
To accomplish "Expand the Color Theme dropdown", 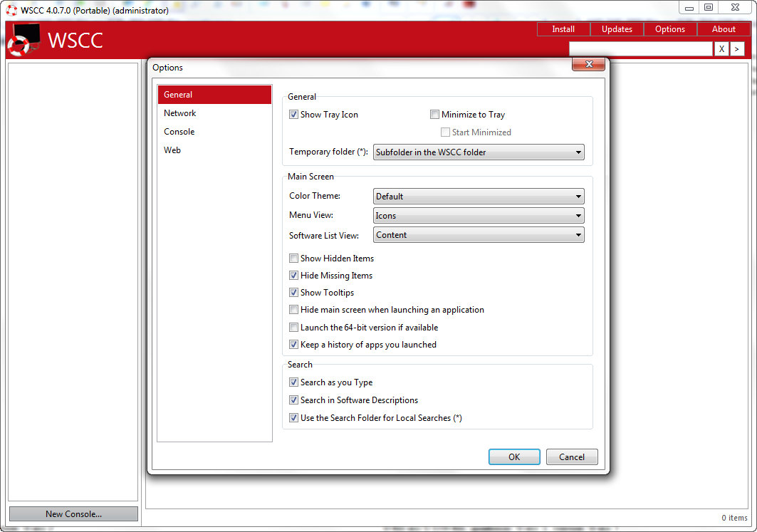I will click(479, 197).
